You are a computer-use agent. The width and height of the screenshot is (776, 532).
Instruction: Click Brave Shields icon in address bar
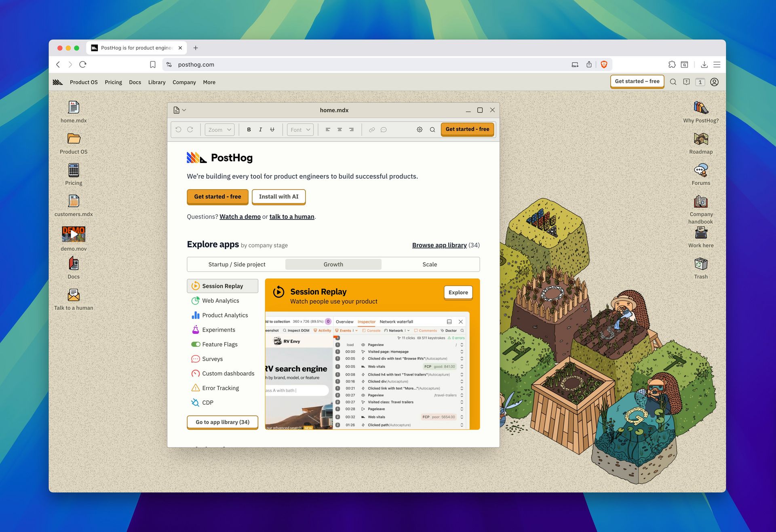pyautogui.click(x=604, y=65)
